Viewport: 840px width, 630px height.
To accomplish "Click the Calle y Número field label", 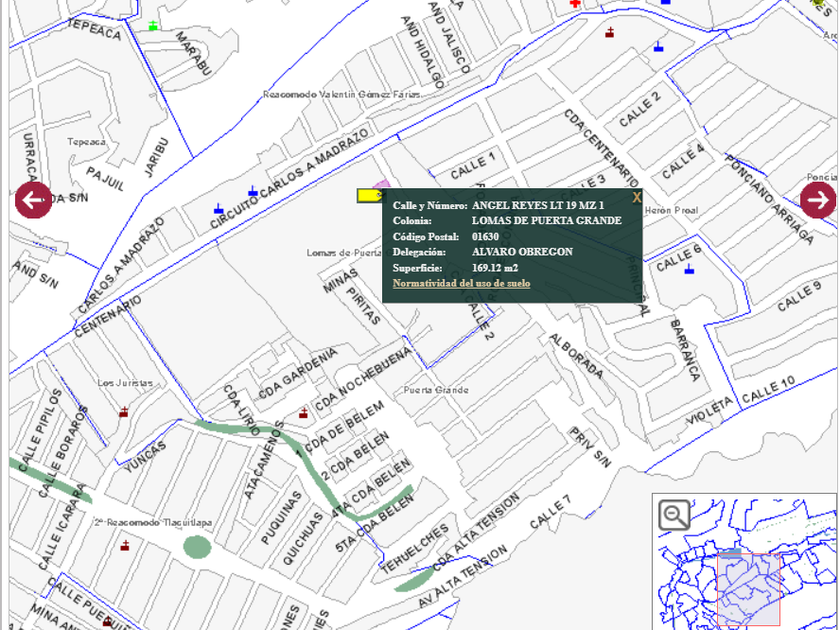I will (430, 205).
